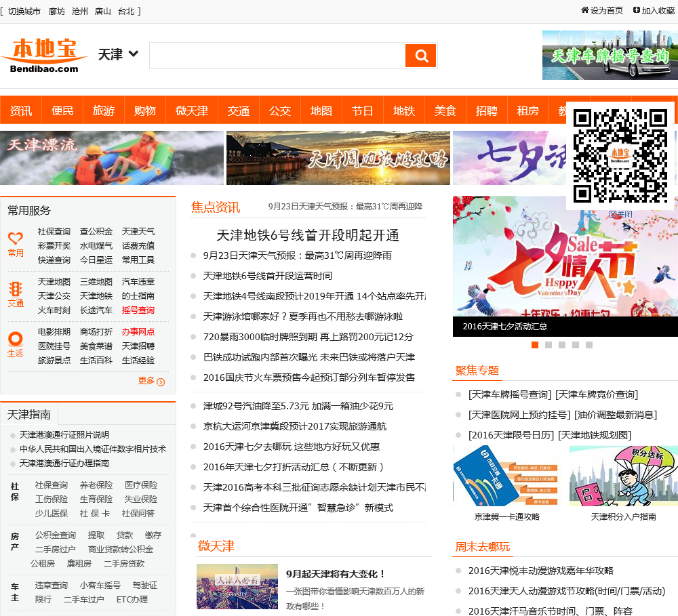Click the 常用 heart icon

tap(16, 238)
